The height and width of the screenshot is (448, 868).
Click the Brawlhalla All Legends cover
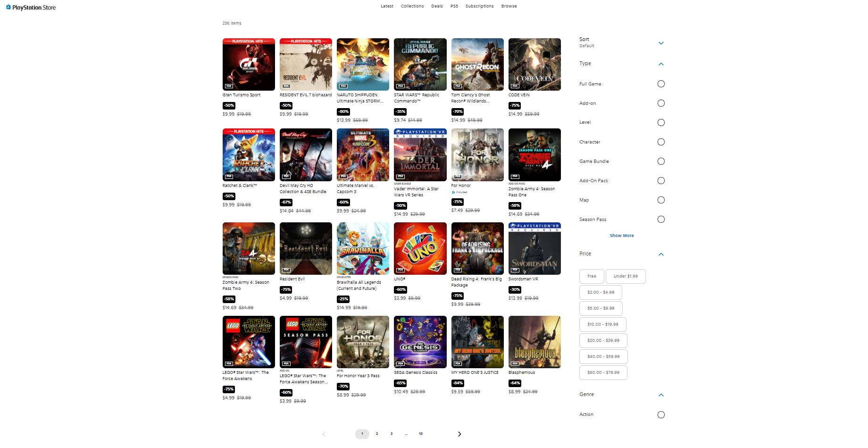(363, 248)
